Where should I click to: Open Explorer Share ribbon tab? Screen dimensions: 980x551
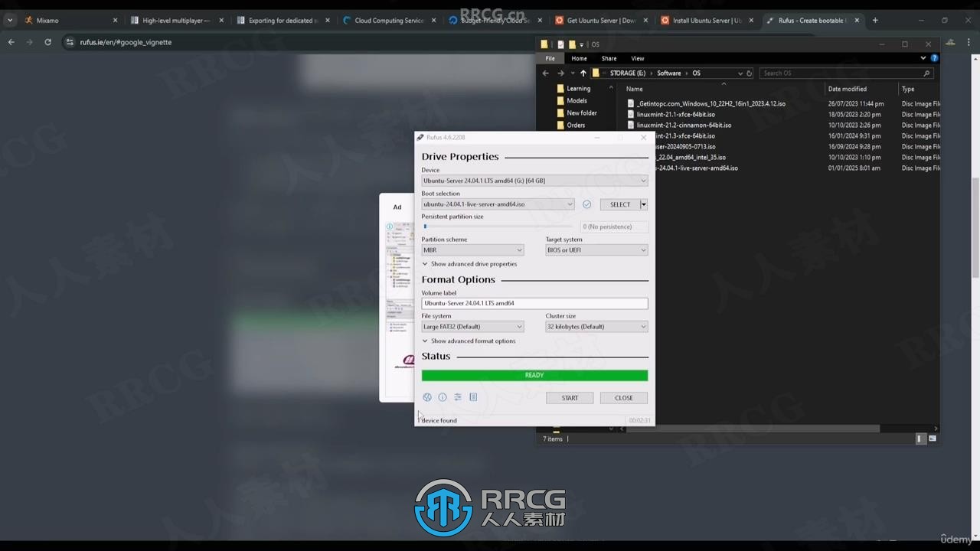point(609,58)
